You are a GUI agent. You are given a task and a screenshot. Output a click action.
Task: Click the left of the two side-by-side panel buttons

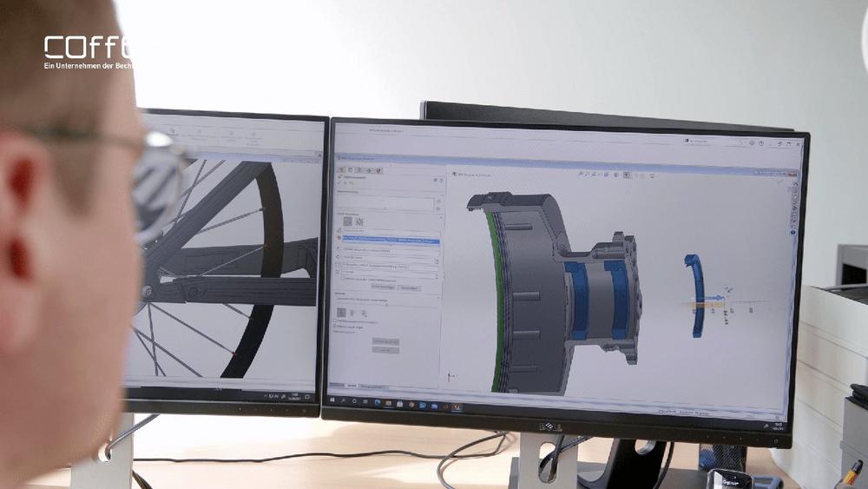[x=383, y=286]
